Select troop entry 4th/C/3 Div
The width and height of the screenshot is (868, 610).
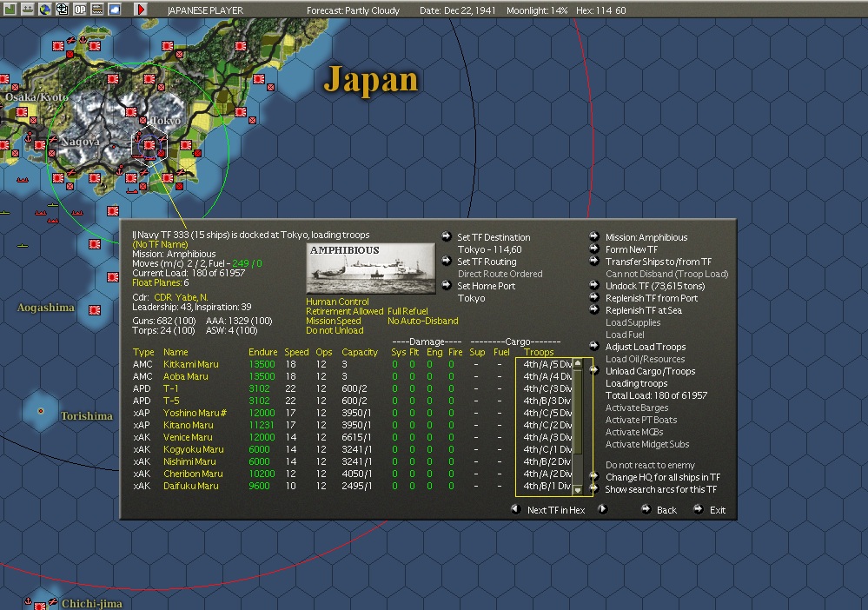tap(547, 388)
